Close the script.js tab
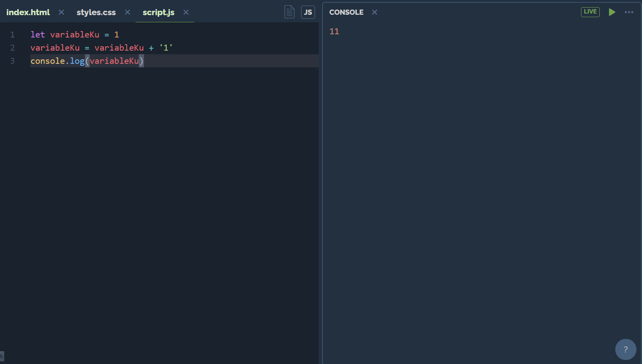Screen dimensions: 642x364 pyautogui.click(x=185, y=12)
